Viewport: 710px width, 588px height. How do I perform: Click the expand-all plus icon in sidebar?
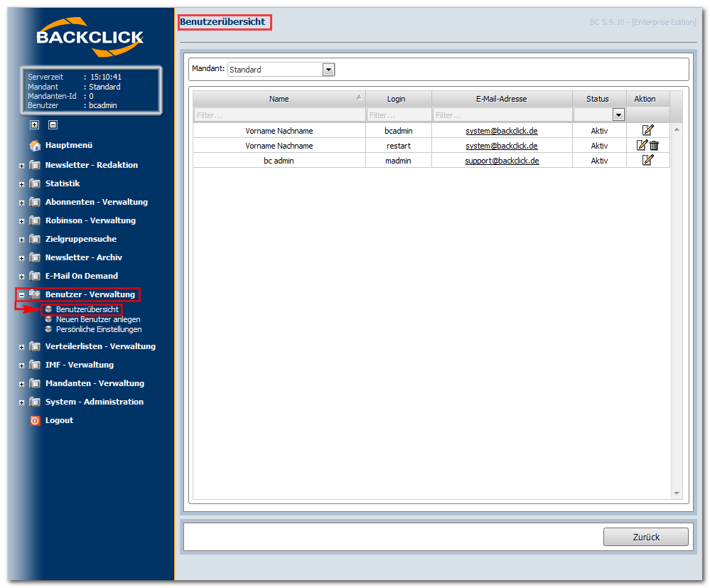tap(34, 124)
